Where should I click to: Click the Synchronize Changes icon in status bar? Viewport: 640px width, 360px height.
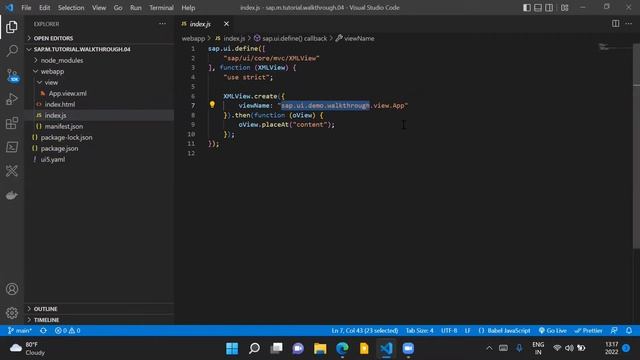coord(43,330)
